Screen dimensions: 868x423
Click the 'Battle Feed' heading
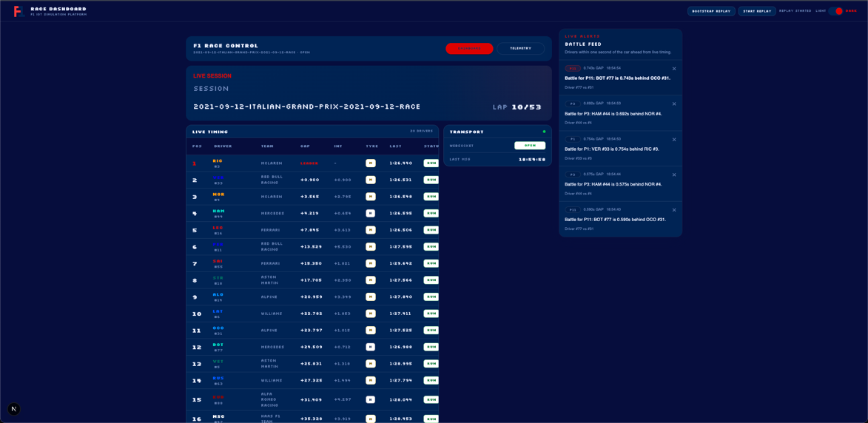tap(583, 44)
